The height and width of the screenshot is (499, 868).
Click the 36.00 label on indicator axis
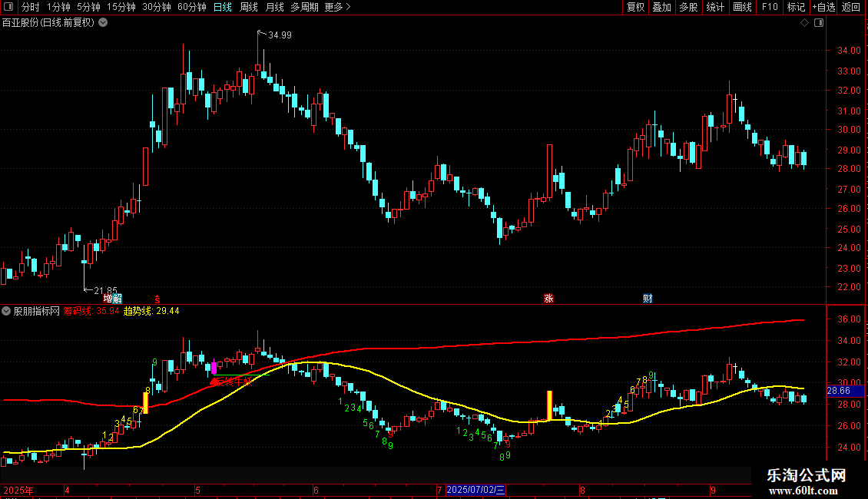849,319
